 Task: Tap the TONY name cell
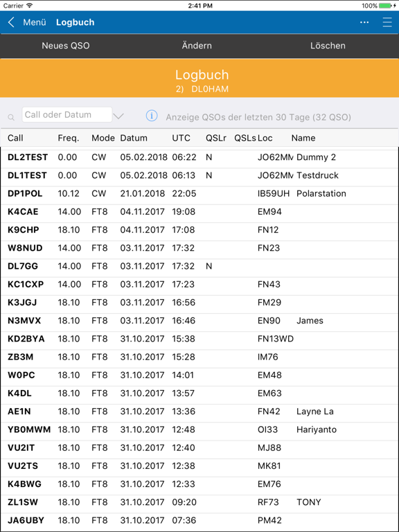308,502
